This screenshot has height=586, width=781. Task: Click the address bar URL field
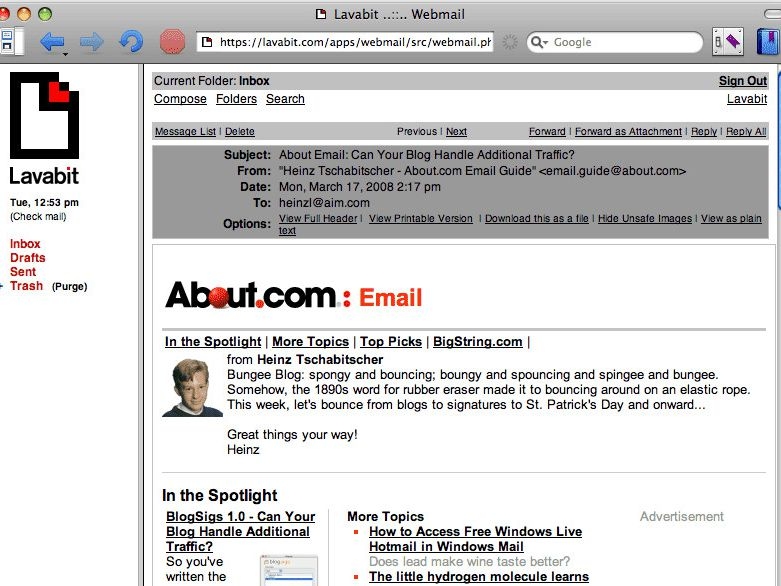pos(345,42)
